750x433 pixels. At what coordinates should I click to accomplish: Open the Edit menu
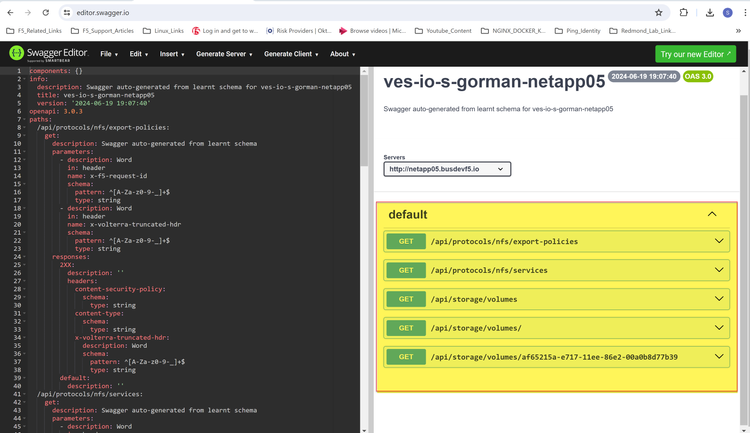139,54
